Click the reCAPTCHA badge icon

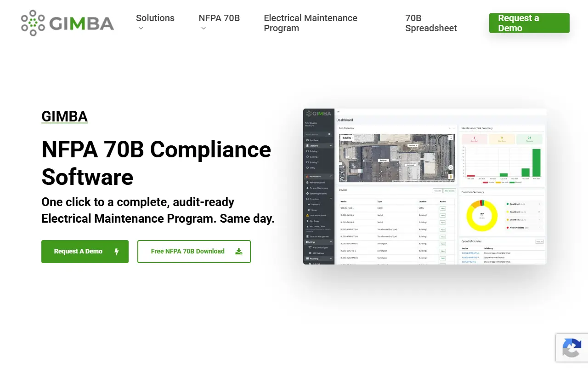(x=571, y=347)
